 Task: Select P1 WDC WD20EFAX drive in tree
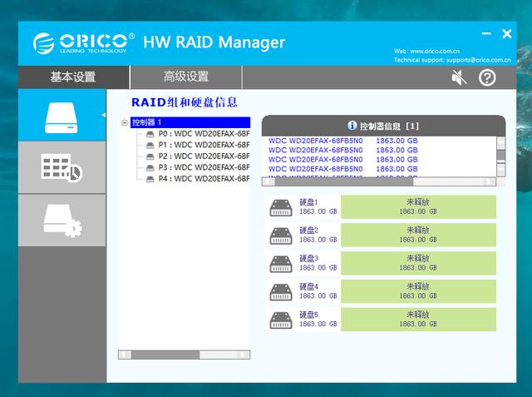coord(204,145)
